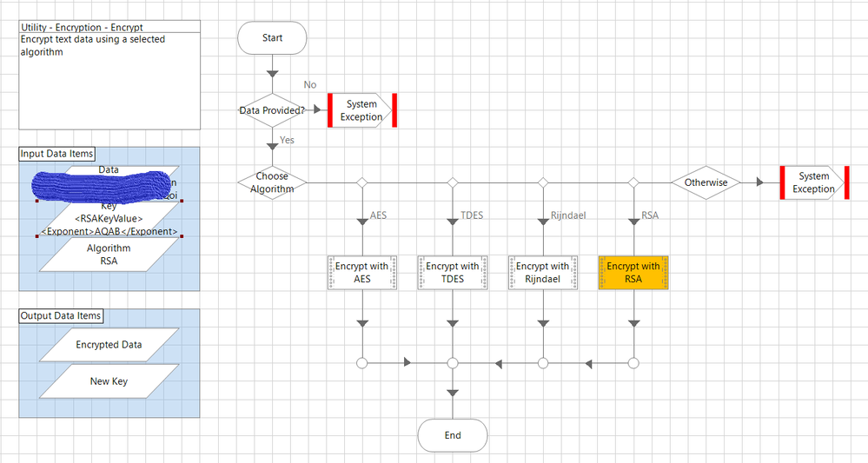
Task: Click the RSA choice node diamond
Action: pos(633,182)
